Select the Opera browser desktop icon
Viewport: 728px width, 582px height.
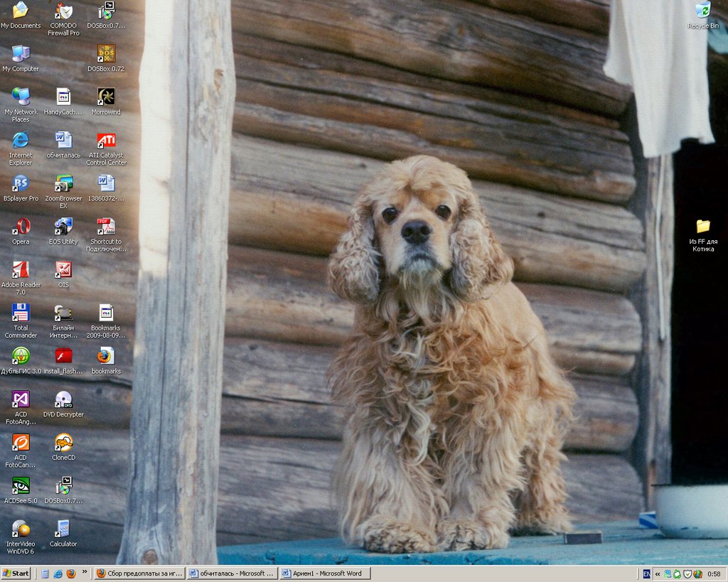point(21,231)
